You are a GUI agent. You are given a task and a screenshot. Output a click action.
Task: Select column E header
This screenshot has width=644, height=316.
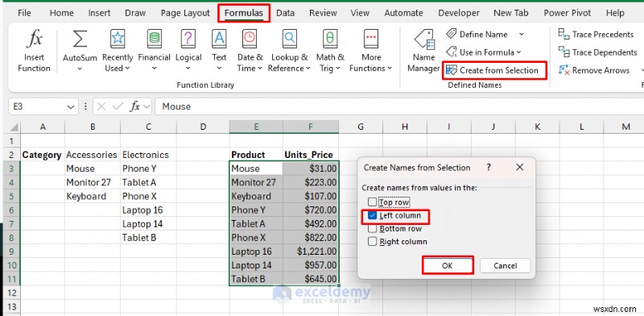pos(256,127)
